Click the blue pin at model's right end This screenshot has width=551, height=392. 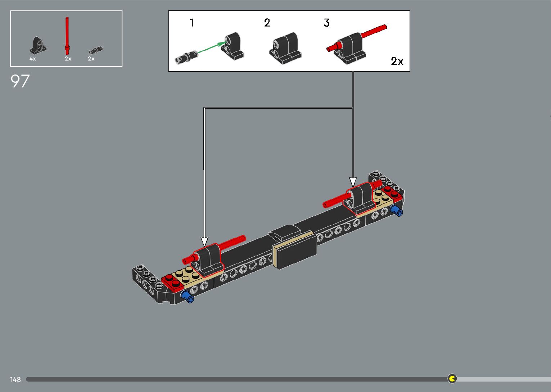[x=397, y=210]
